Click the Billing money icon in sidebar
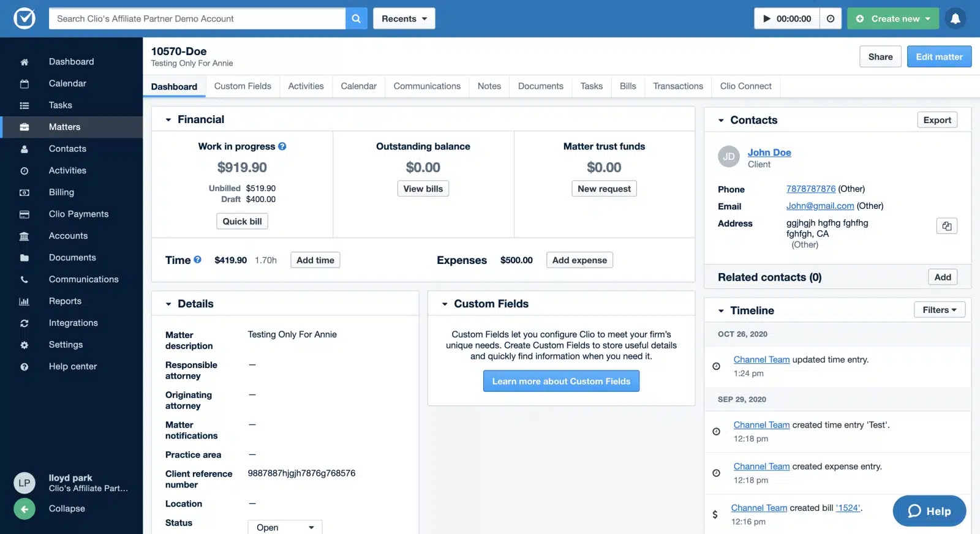Screen dimensions: 980x534 (24, 192)
